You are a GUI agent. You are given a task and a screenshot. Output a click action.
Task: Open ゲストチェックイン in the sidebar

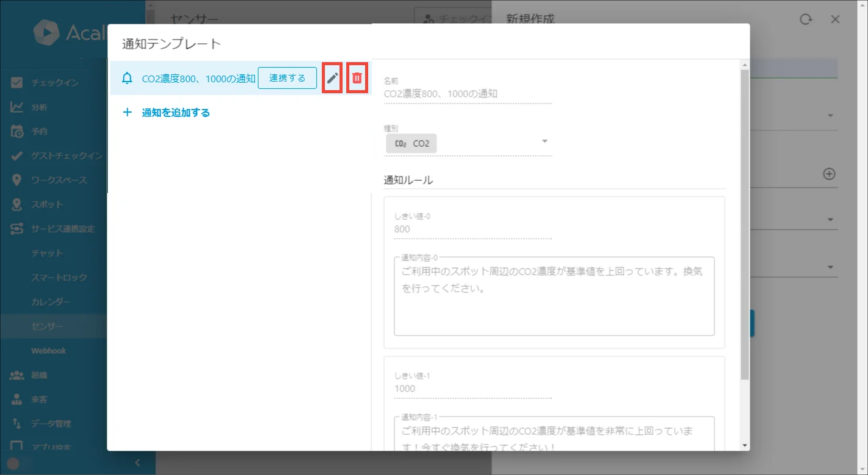coord(67,156)
